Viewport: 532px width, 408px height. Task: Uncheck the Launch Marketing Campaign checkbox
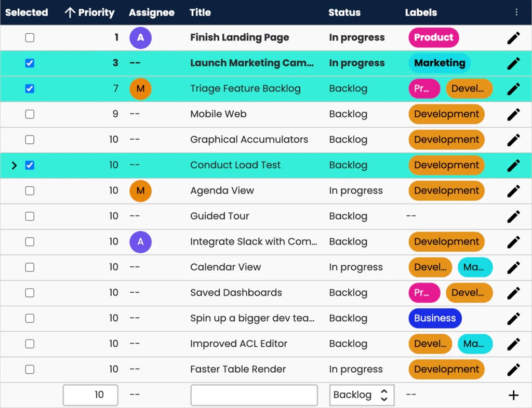pyautogui.click(x=30, y=63)
